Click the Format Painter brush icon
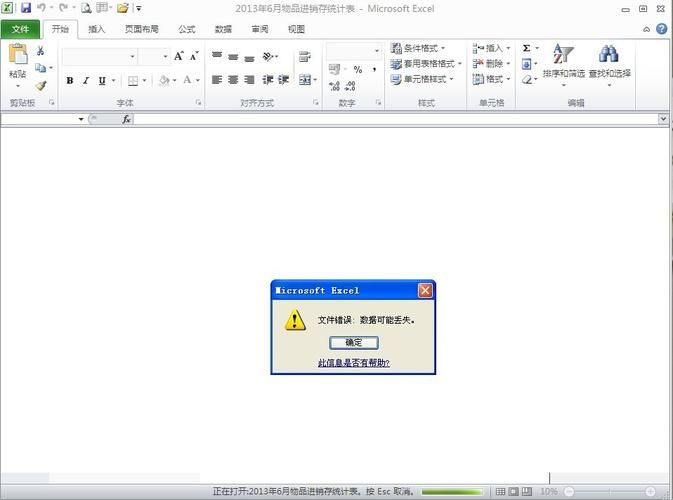The height and width of the screenshot is (500, 673). pos(41,85)
